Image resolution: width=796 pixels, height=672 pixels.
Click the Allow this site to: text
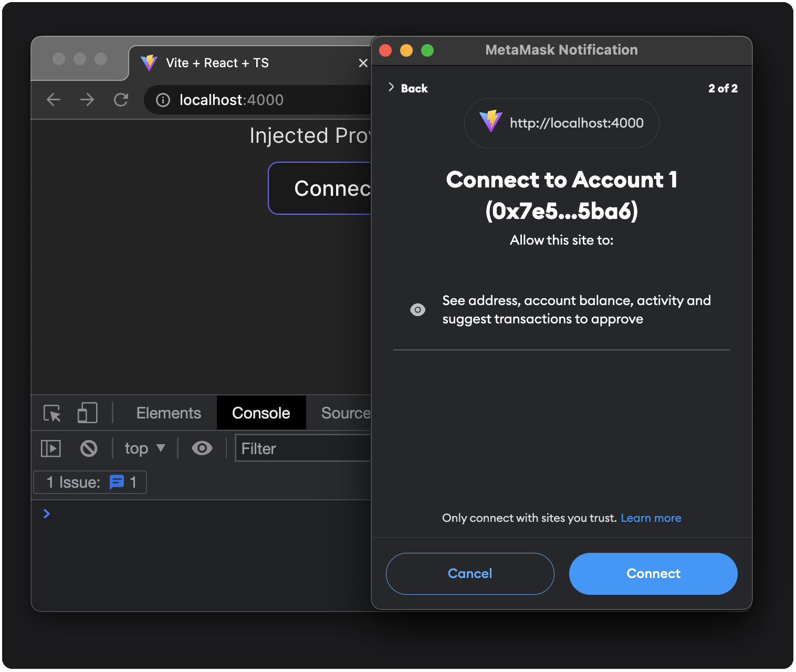pyautogui.click(x=561, y=240)
